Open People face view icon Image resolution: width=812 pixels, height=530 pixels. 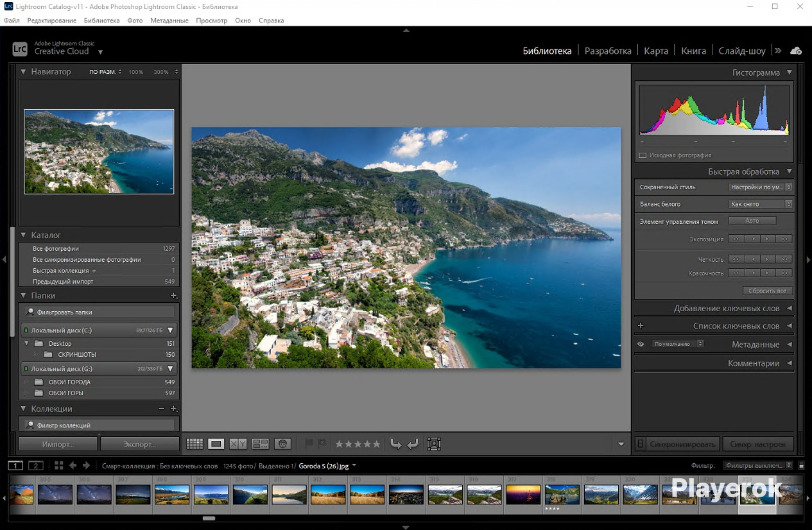tap(282, 443)
